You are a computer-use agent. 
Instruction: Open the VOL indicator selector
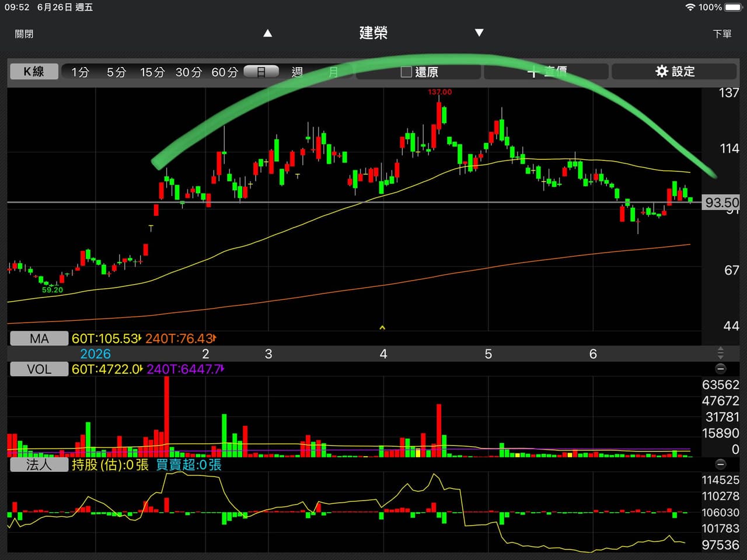39,369
